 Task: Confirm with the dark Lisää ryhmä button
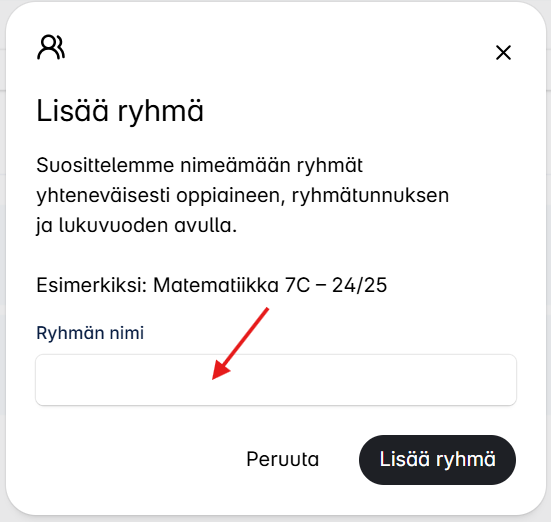(437, 460)
